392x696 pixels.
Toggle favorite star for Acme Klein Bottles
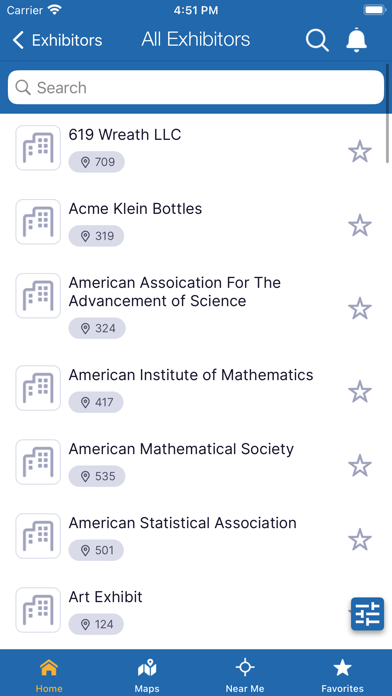click(x=360, y=225)
